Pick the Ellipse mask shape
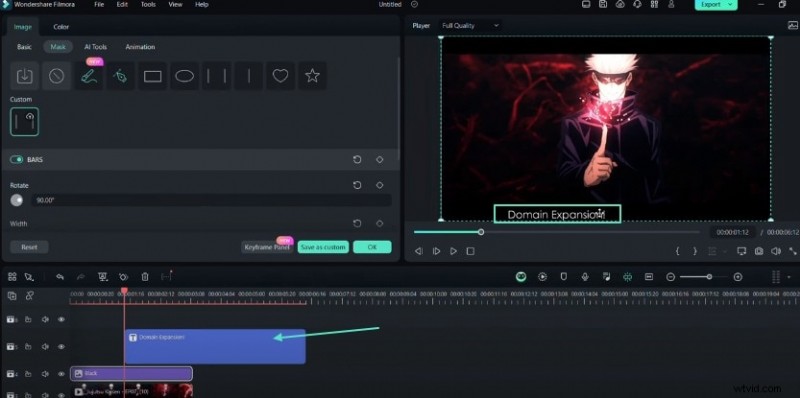The image size is (800, 398). [185, 76]
